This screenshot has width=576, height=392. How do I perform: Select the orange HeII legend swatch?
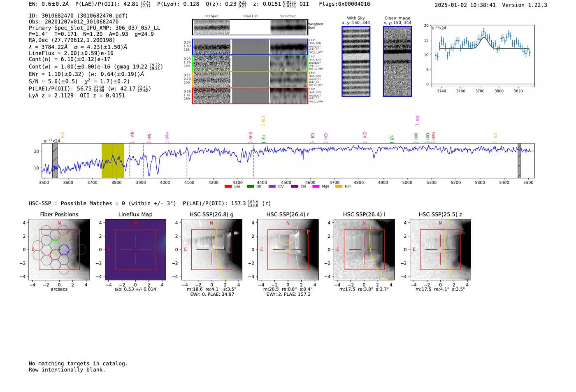(x=339, y=186)
